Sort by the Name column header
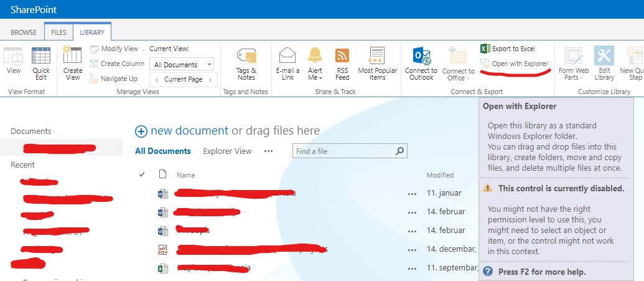Viewport: 644px width, 281px height. pyautogui.click(x=185, y=175)
